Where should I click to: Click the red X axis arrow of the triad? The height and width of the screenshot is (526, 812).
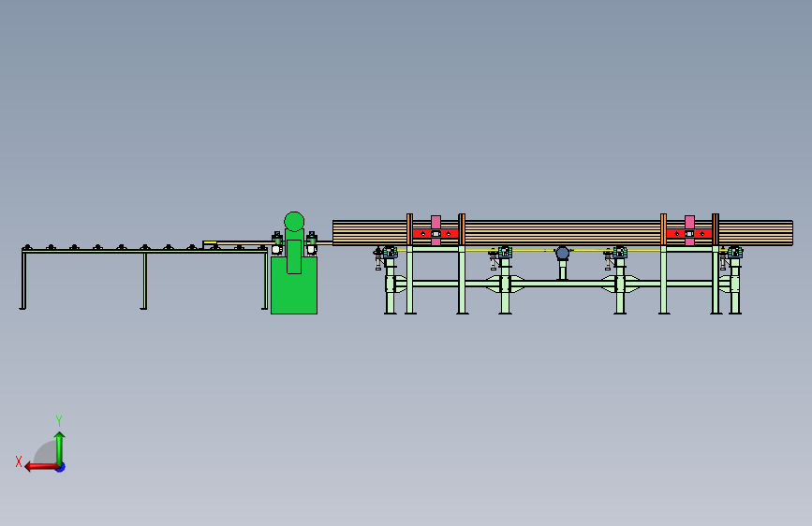tap(41, 467)
